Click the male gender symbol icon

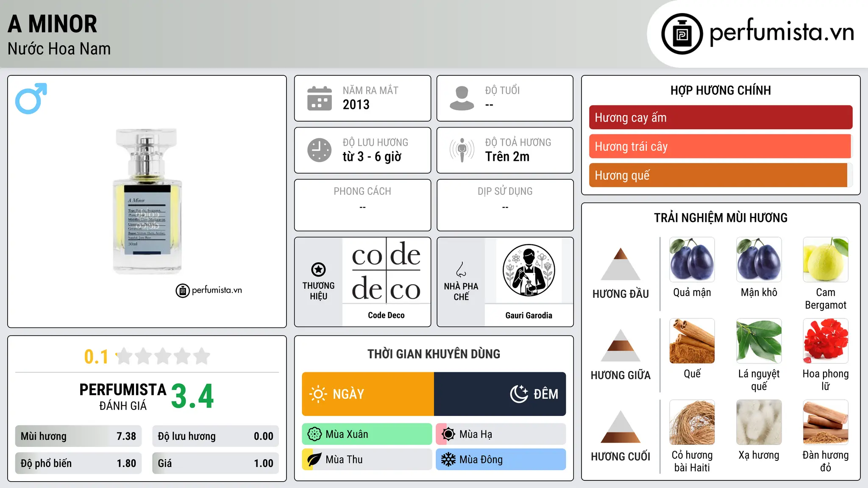point(31,98)
